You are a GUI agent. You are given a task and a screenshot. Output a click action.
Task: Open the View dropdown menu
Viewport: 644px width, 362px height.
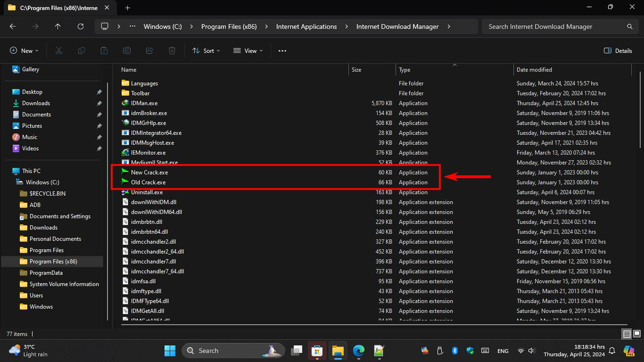tap(248, 51)
